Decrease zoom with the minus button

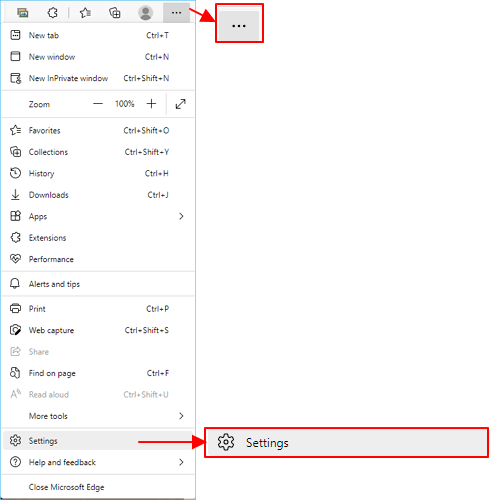coord(98,104)
